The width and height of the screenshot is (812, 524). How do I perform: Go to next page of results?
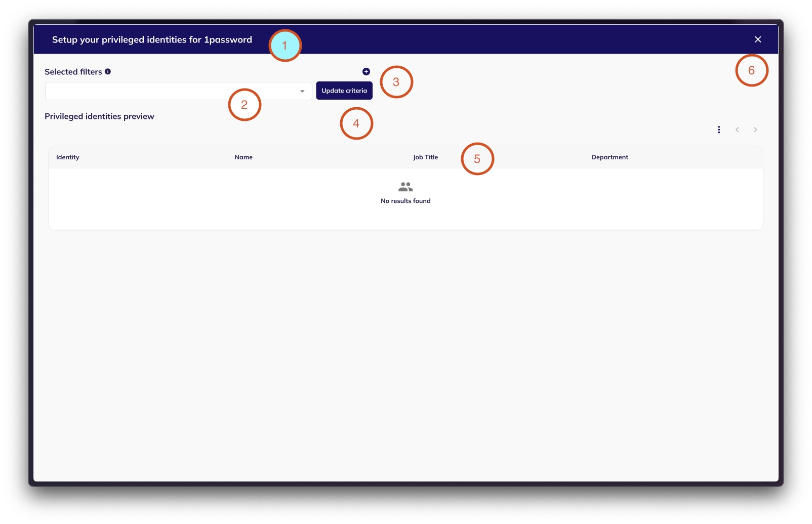[x=755, y=130]
